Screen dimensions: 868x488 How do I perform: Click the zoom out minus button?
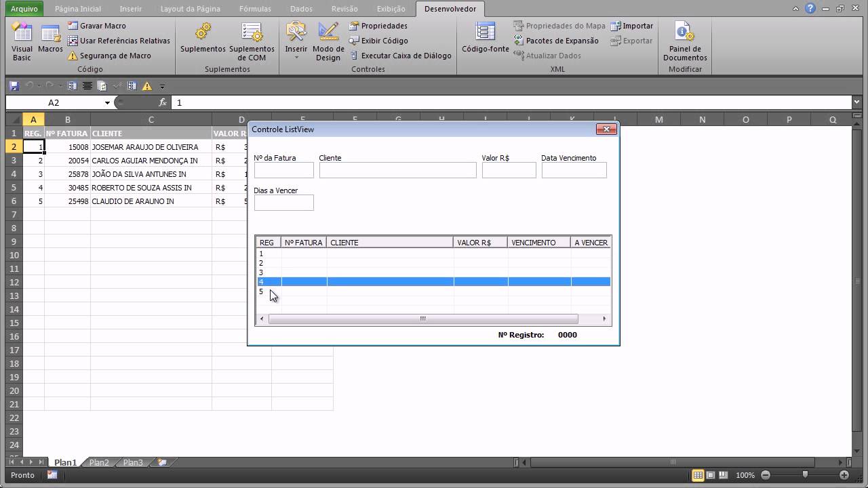pyautogui.click(x=765, y=475)
